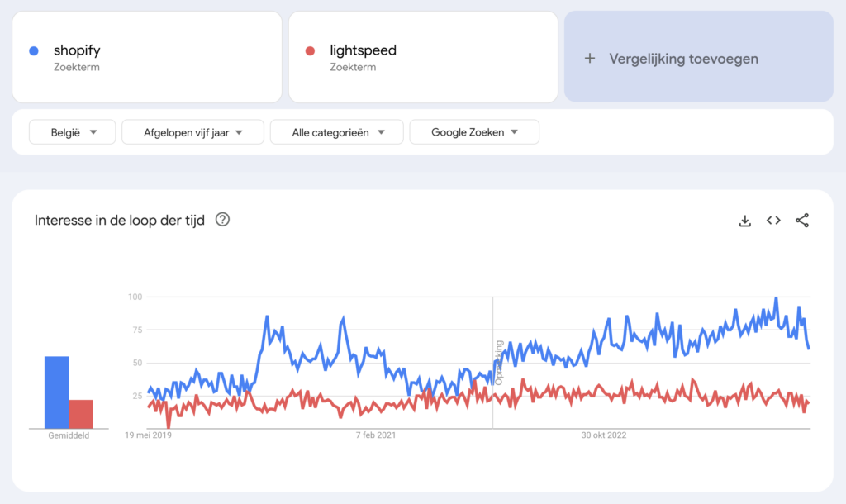Select the lightspeed search term card
This screenshot has width=846, height=504.
point(423,56)
